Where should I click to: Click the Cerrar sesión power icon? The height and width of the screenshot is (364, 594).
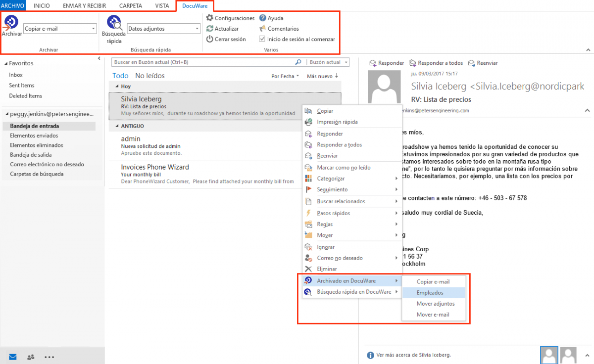tap(210, 39)
